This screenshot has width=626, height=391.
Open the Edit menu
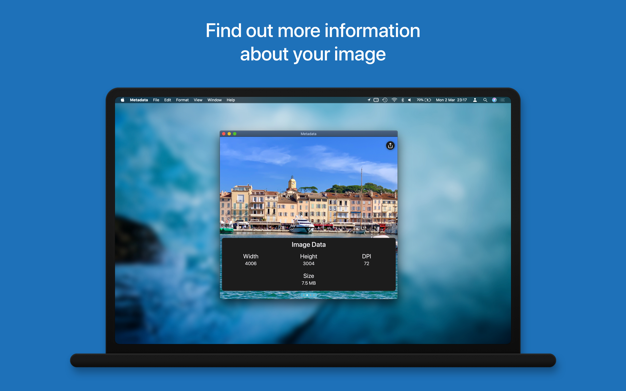click(168, 100)
